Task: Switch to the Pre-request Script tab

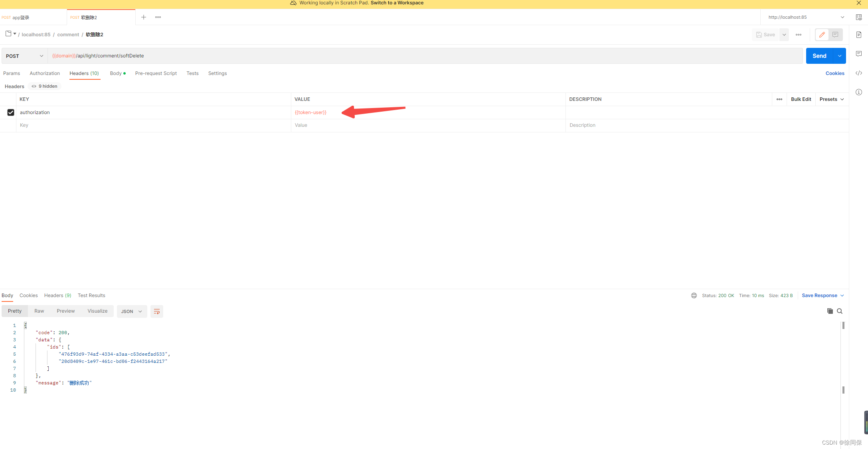Action: (156, 73)
